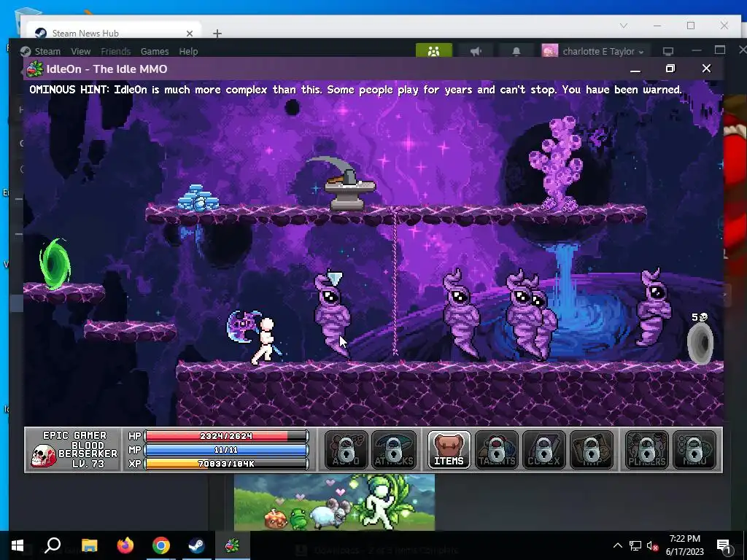The image size is (747, 560).
Task: Attack the worm with the arrow marker
Action: click(x=332, y=314)
